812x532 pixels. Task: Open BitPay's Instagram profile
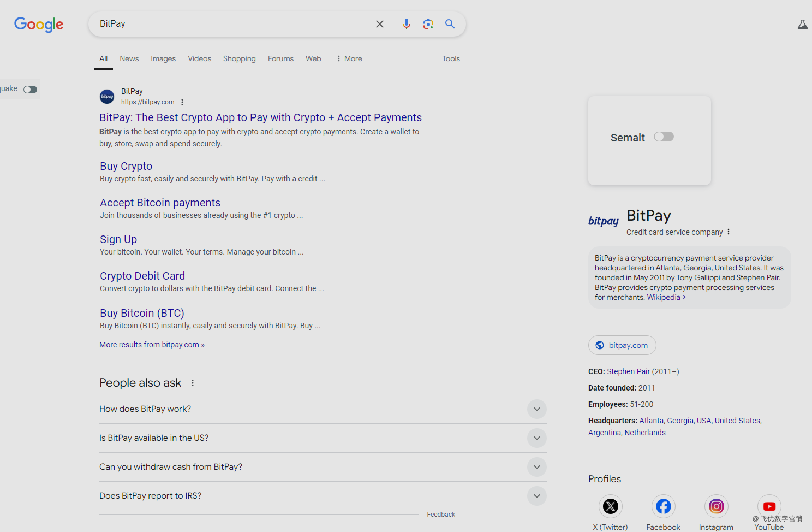717,506
